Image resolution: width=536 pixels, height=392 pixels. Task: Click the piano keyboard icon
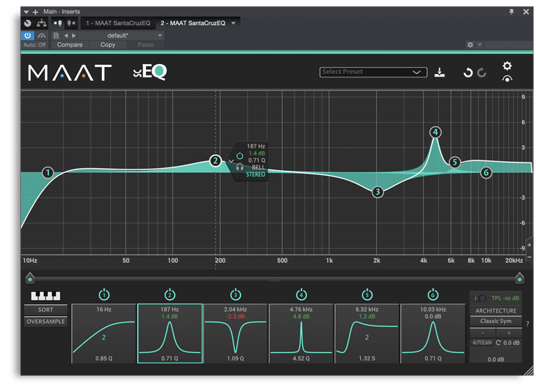click(x=45, y=295)
